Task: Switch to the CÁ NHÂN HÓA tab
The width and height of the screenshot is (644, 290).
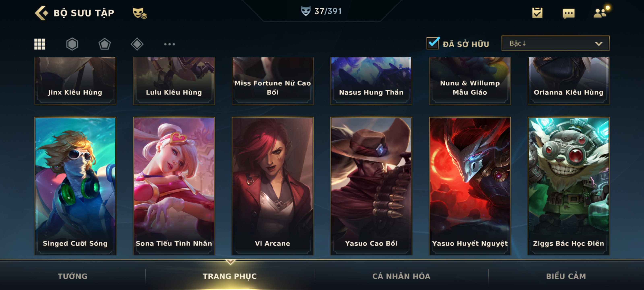Action: point(401,276)
